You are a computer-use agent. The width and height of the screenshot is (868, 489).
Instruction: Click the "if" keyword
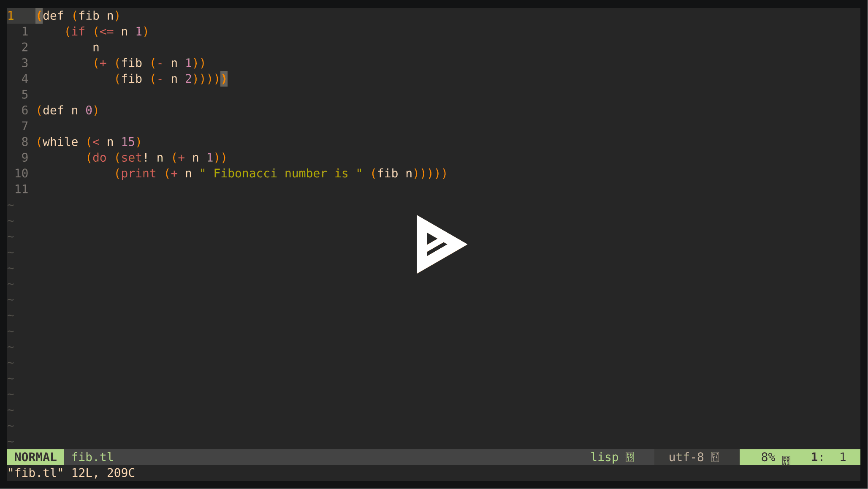pyautogui.click(x=78, y=31)
